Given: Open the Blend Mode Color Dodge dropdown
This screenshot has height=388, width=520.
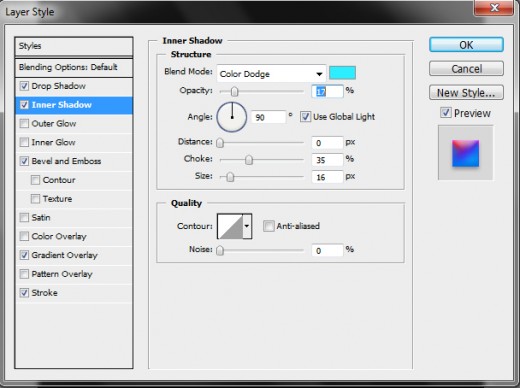Looking at the screenshot, I should pyautogui.click(x=271, y=74).
